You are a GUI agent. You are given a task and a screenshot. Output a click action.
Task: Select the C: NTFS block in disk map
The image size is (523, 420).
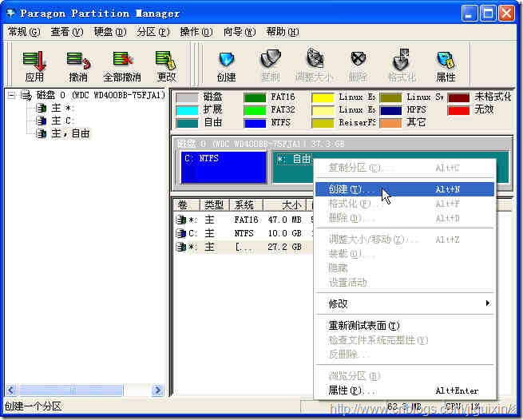coord(224,167)
